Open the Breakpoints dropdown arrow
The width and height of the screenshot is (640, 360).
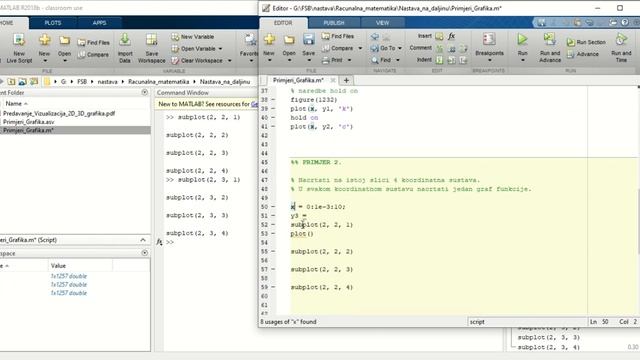pos(489,60)
